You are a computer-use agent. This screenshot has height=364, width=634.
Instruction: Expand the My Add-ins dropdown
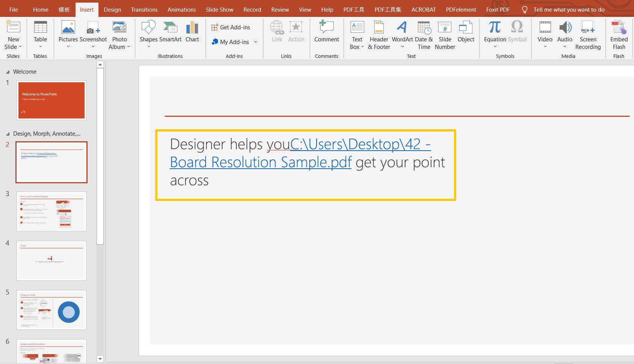[256, 42]
